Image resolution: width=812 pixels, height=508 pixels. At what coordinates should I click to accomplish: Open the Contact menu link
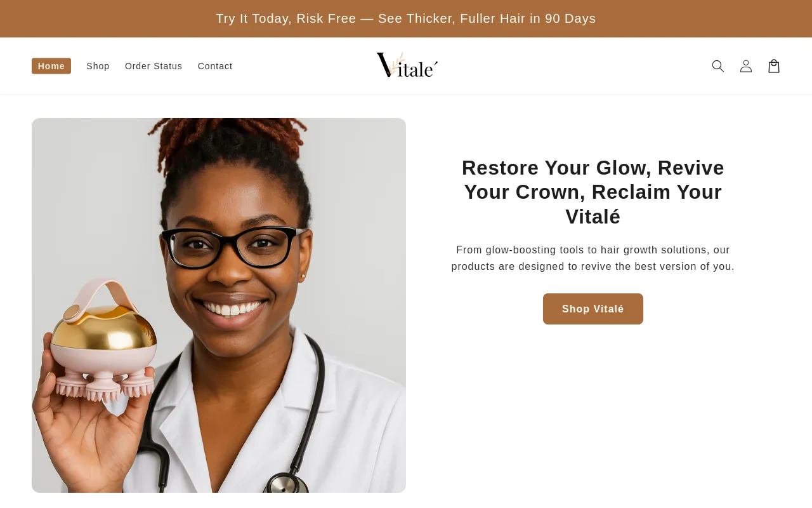click(x=215, y=66)
